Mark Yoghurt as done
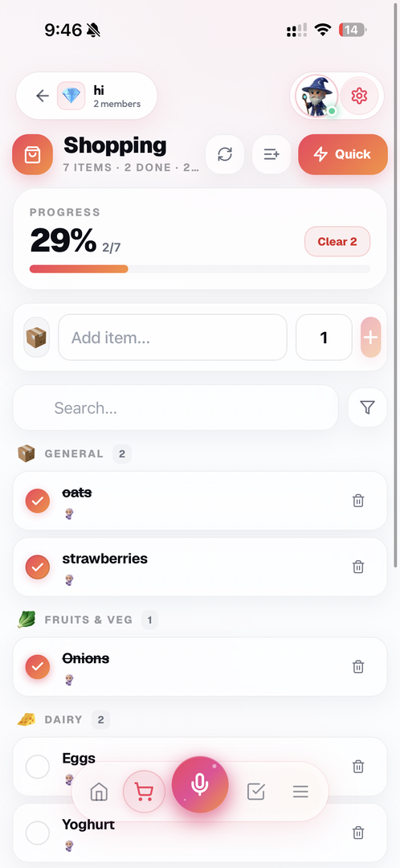The image size is (400, 868). point(38,833)
